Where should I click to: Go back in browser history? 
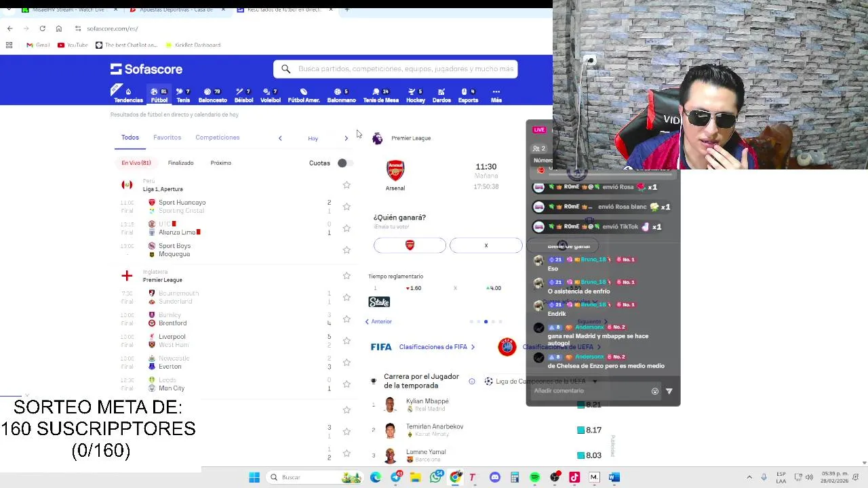(9, 28)
